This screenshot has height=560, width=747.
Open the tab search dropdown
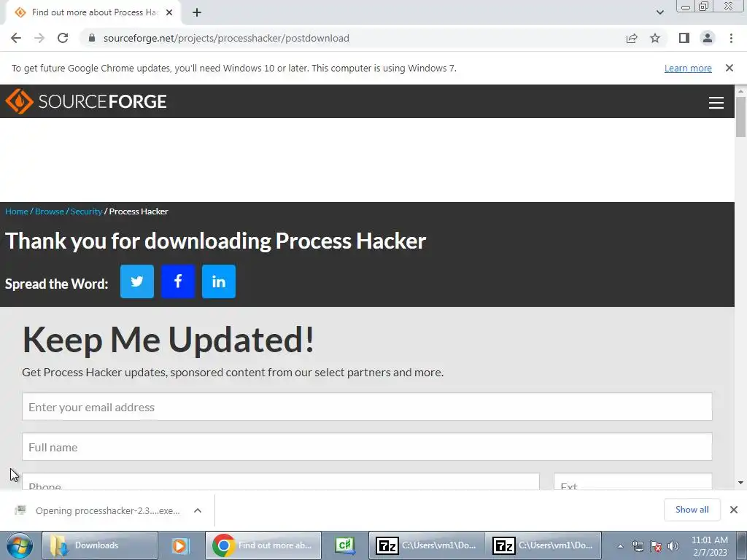[x=659, y=12]
